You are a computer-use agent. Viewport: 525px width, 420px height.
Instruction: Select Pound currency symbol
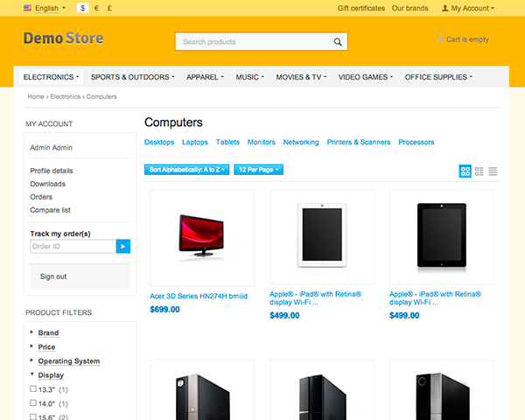click(x=109, y=8)
